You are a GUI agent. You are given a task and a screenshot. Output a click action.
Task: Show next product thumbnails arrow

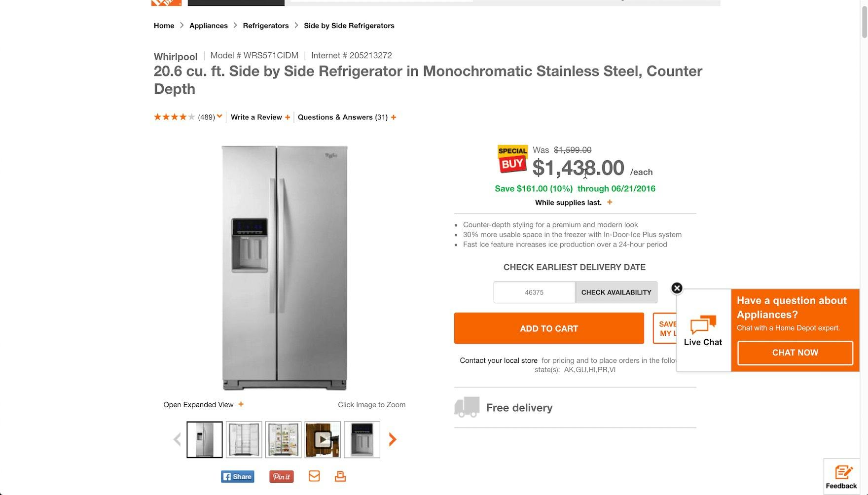(393, 439)
